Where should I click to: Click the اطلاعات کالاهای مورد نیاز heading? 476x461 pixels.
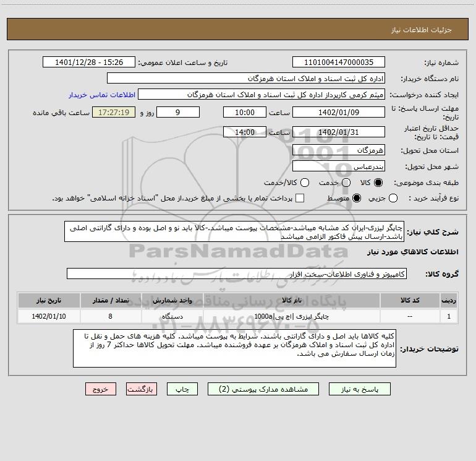pyautogui.click(x=413, y=252)
